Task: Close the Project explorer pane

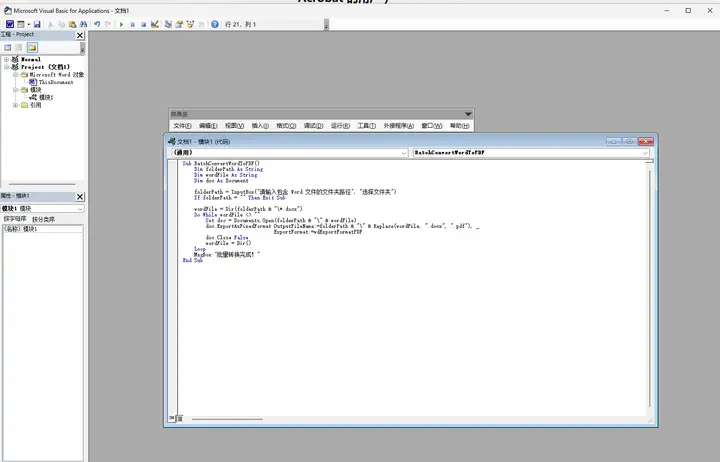Action: 80,35
